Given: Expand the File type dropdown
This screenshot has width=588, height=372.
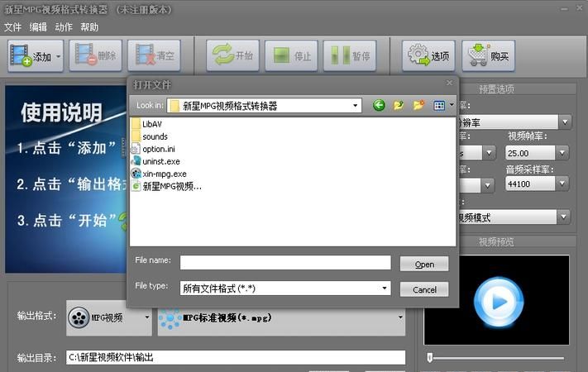Looking at the screenshot, I should click(385, 288).
